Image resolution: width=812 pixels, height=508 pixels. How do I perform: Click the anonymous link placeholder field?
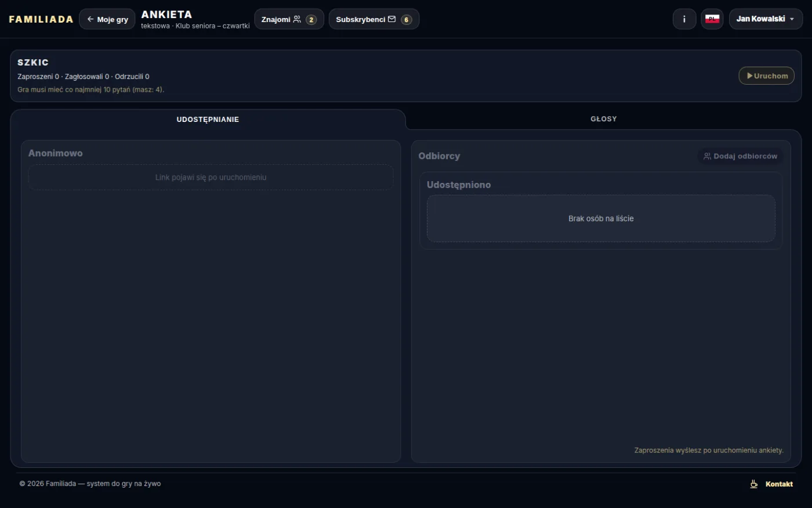(x=211, y=178)
